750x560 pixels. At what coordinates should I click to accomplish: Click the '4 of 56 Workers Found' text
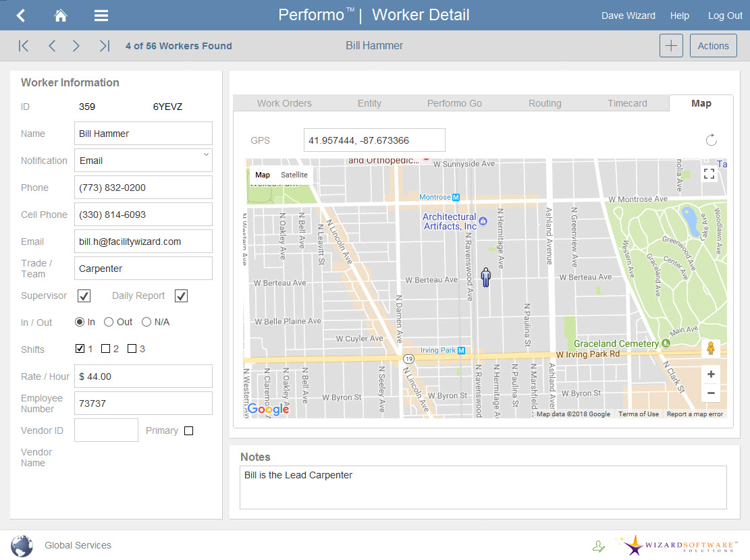178,46
